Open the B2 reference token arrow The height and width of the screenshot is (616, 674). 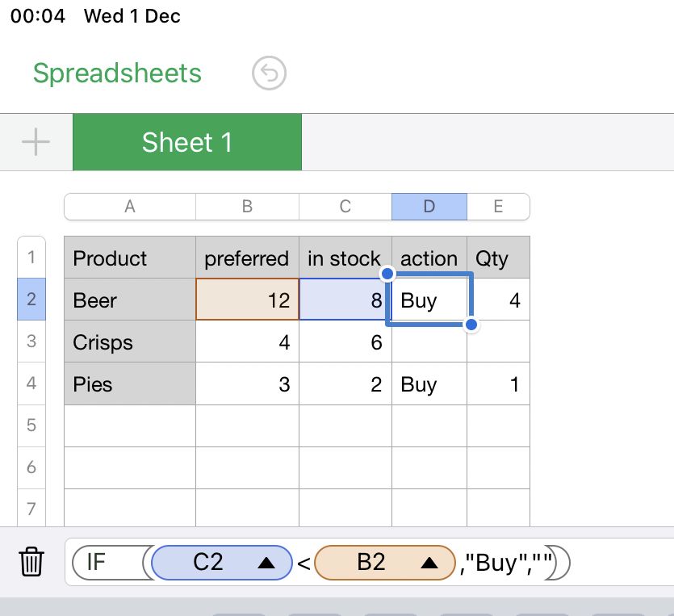point(429,563)
